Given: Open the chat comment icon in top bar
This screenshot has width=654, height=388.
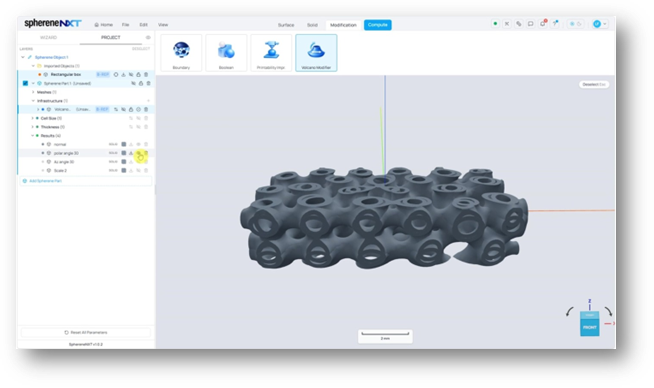Looking at the screenshot, I should pyautogui.click(x=531, y=24).
